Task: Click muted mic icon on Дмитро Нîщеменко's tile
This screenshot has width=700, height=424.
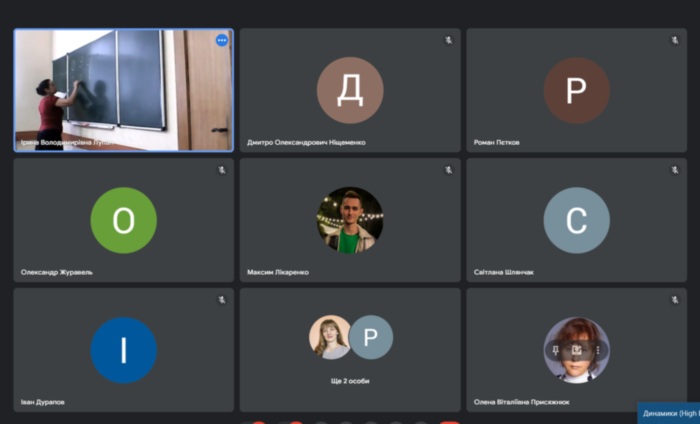Action: [x=449, y=40]
